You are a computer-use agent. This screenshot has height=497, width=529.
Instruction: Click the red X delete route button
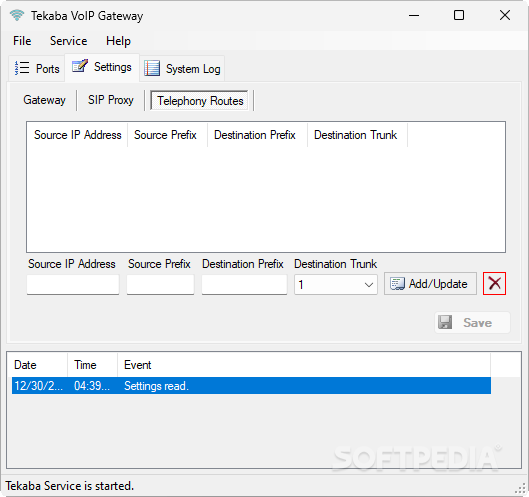click(x=494, y=283)
